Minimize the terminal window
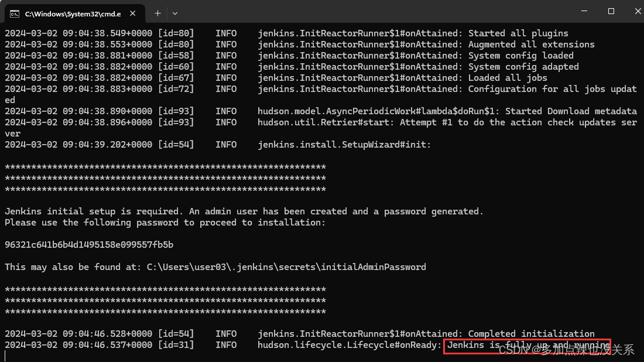Image resolution: width=644 pixels, height=362 pixels. click(x=584, y=11)
